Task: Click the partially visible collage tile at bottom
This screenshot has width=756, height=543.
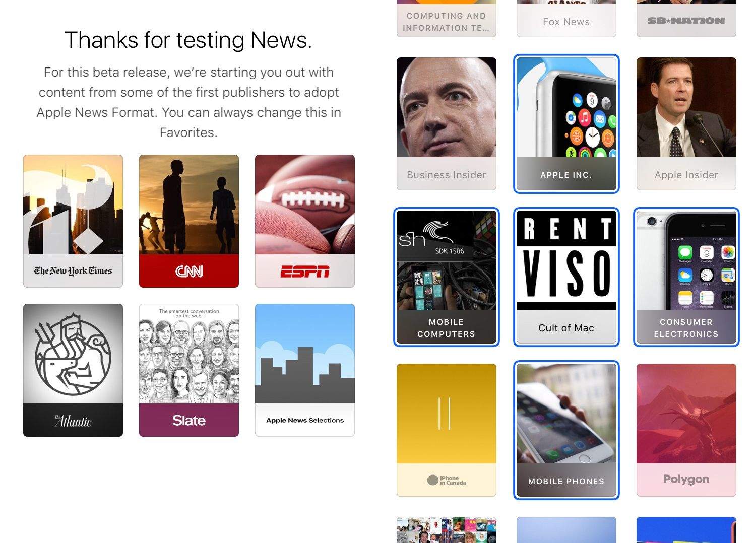Action: [x=447, y=530]
